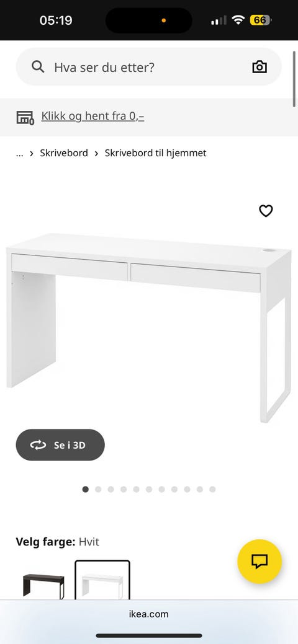Tap the magnifying glass search icon
This screenshot has height=644, width=298.
(38, 66)
